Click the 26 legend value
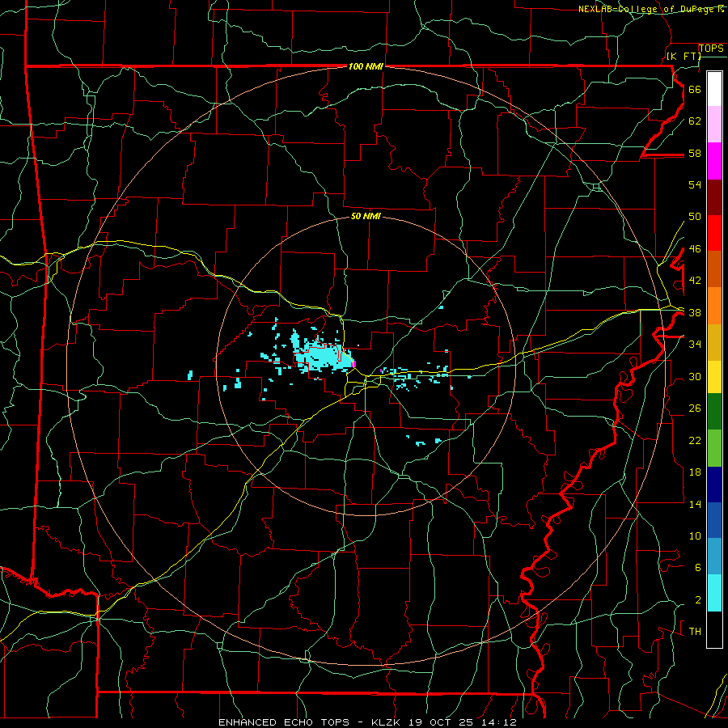728x728 pixels. (695, 408)
